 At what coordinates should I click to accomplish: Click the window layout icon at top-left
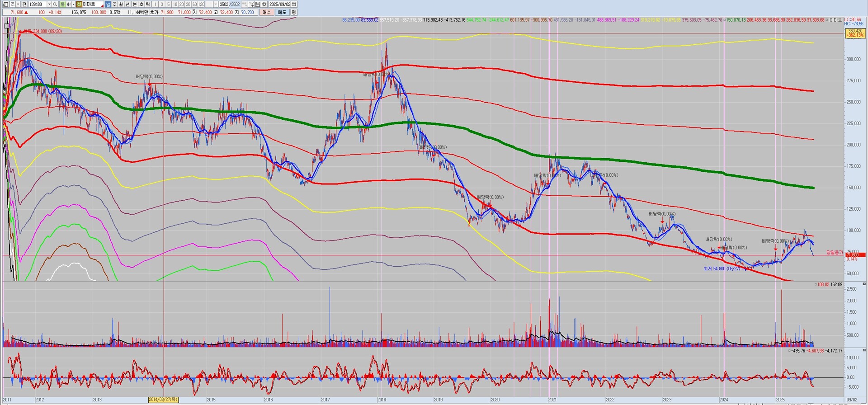click(5, 5)
